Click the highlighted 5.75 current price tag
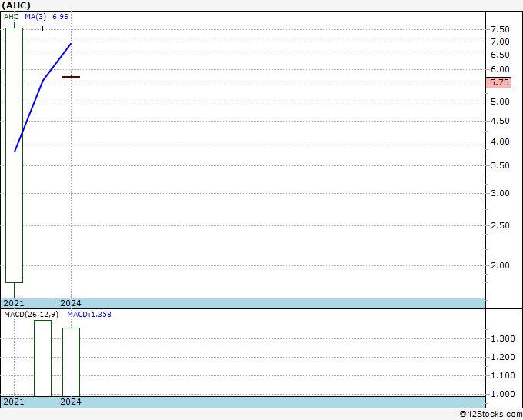The height and width of the screenshot is (420, 523). pos(498,82)
